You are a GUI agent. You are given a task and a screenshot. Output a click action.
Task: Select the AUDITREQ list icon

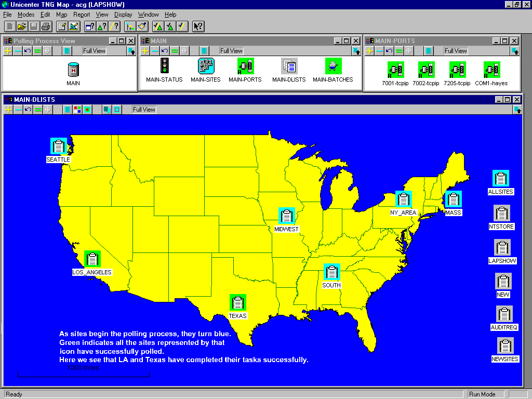(504, 314)
